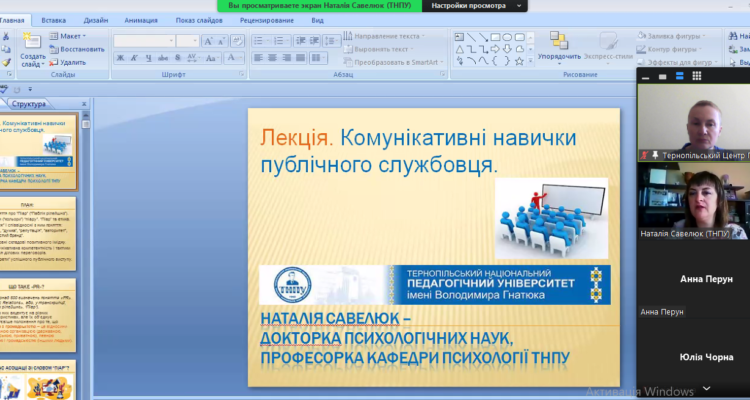Open Настройки просмотра view options dropdown
750x400 pixels.
475,6
